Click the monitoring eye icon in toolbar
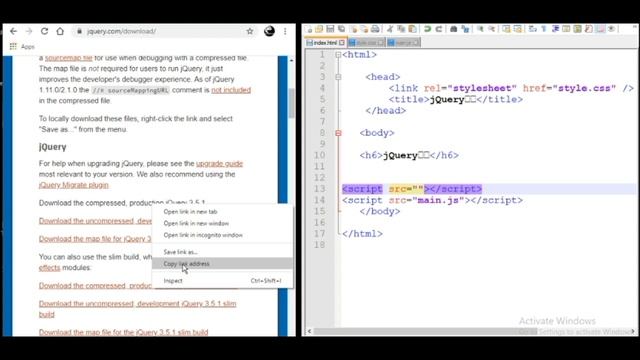 pyautogui.click(x=612, y=29)
